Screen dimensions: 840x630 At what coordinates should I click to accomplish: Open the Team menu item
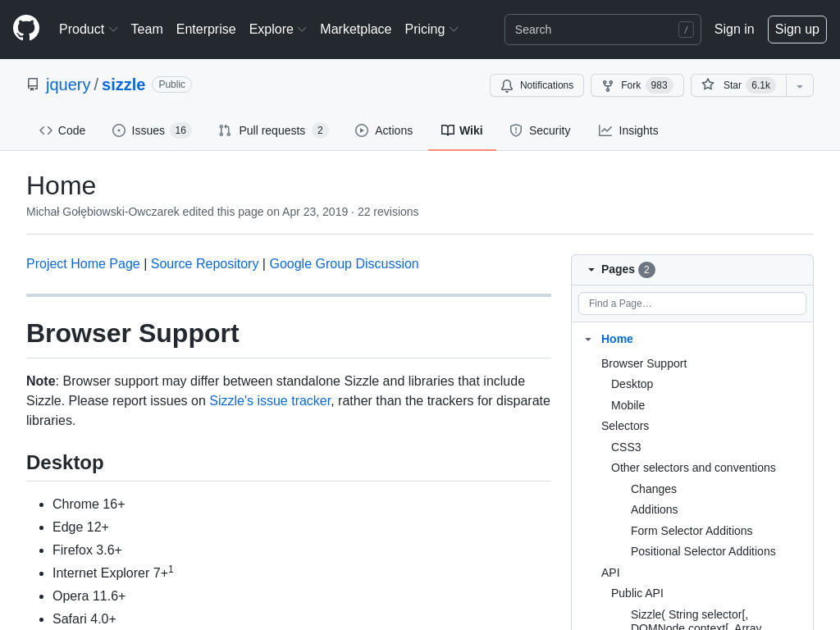pos(147,30)
